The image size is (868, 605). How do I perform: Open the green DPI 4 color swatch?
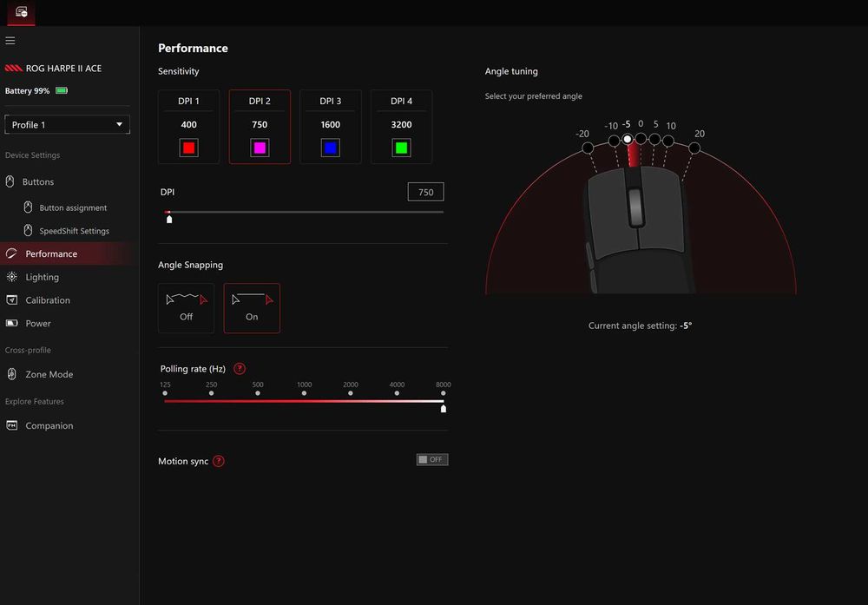401,148
